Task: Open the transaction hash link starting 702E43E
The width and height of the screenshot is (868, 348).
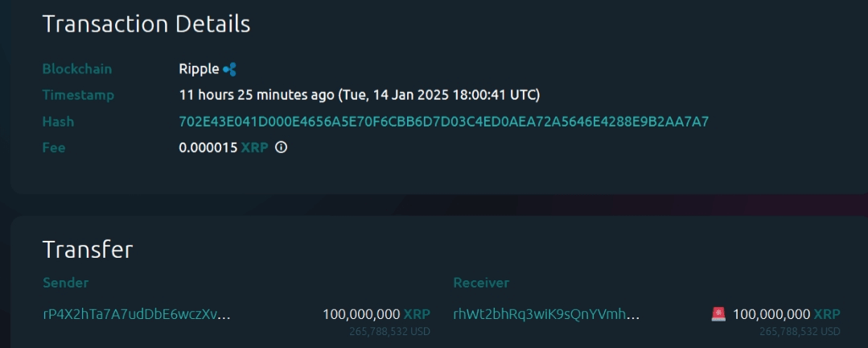Action: coord(443,122)
